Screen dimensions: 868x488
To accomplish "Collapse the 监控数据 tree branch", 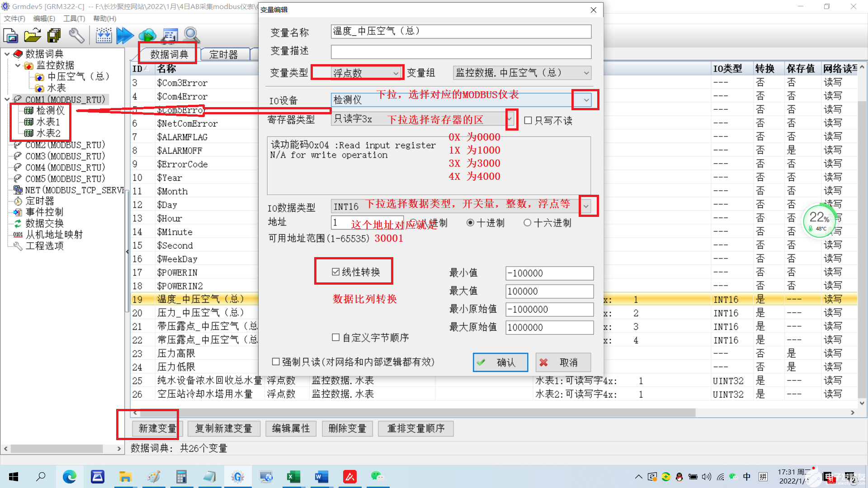I will 18,65.
